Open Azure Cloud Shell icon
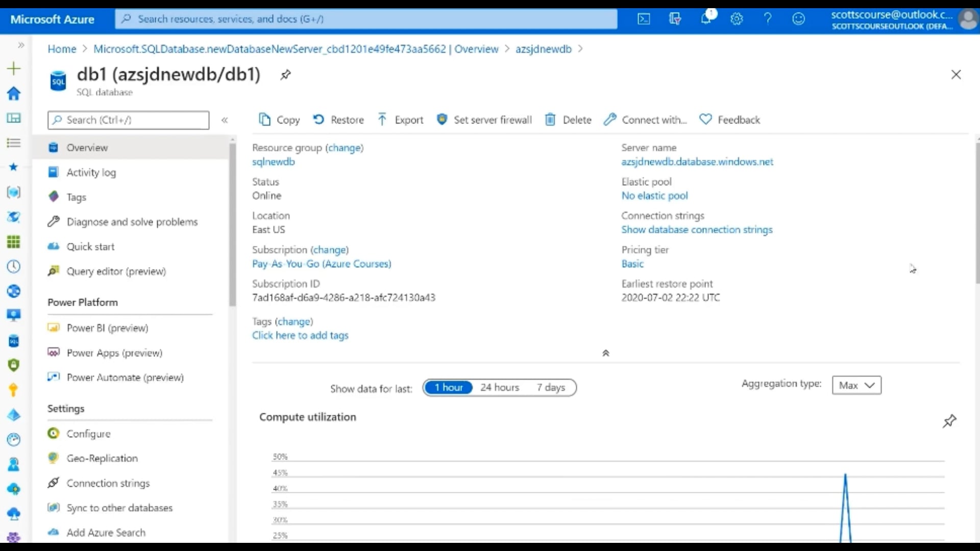The height and width of the screenshot is (551, 980). 644,19
